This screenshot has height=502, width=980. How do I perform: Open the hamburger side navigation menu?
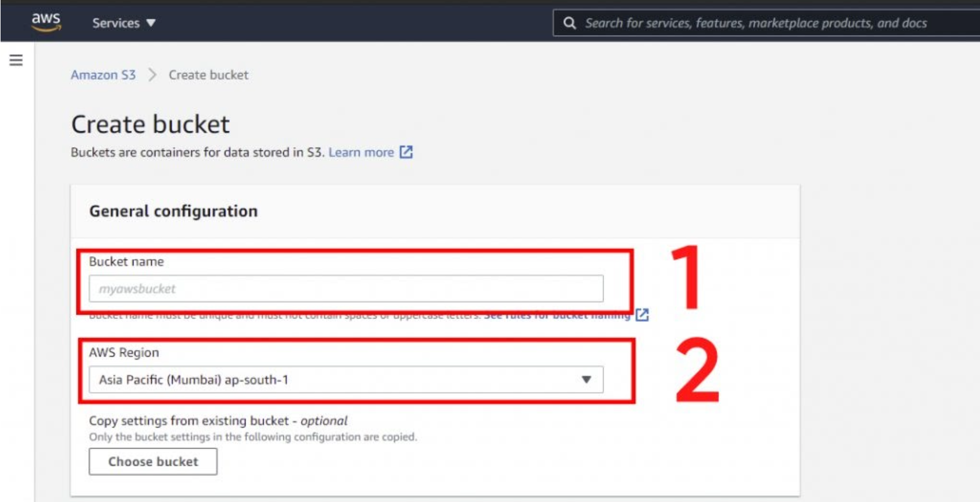click(x=16, y=60)
